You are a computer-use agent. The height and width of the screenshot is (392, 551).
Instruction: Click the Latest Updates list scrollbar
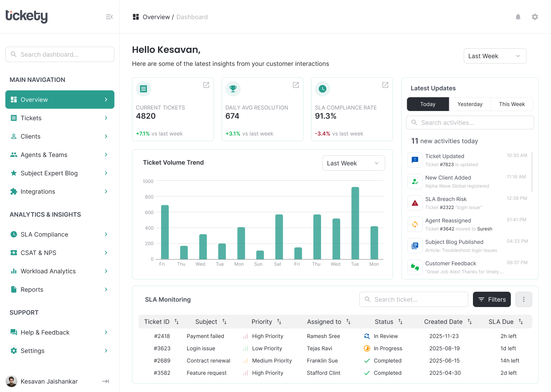tap(532, 172)
